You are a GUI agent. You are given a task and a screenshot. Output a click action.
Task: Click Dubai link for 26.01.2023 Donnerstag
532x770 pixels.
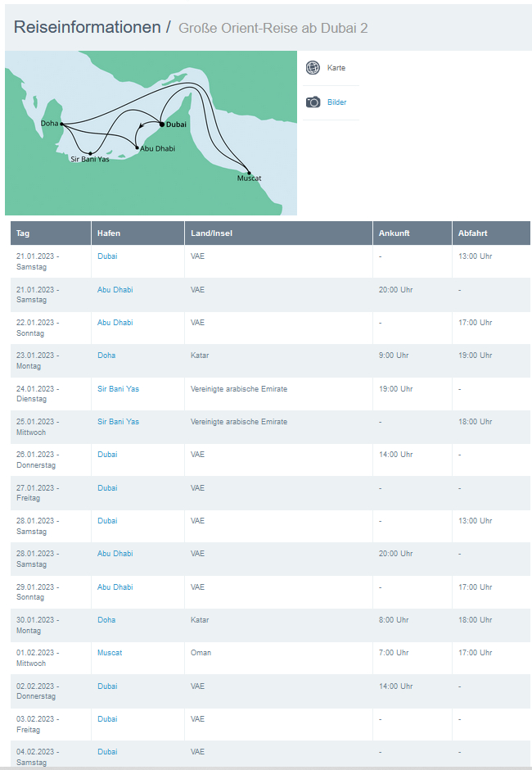107,455
